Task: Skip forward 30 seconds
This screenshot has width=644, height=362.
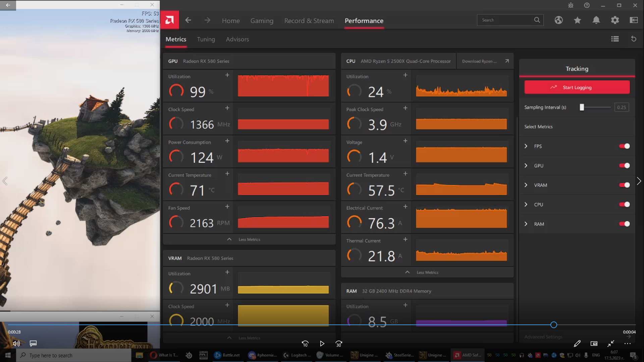Action: click(339, 344)
